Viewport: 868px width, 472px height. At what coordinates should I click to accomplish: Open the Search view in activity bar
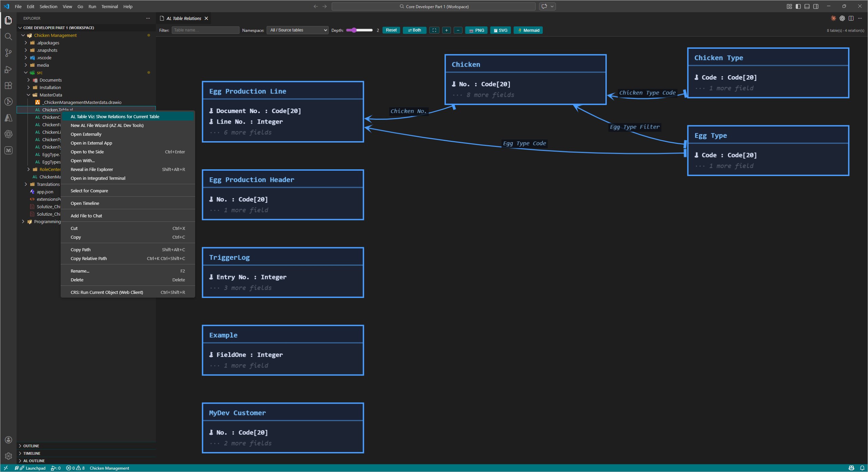[x=8, y=37]
